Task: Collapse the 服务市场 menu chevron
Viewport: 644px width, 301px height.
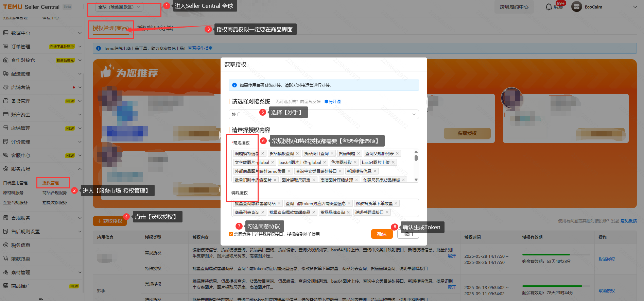Action: [80, 169]
